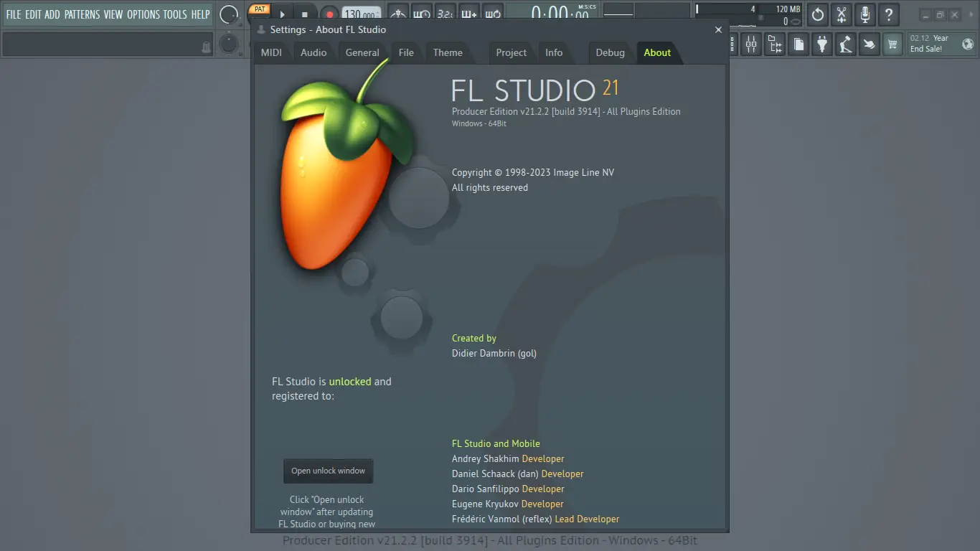
Task: Open the Info settings tab
Action: [554, 52]
